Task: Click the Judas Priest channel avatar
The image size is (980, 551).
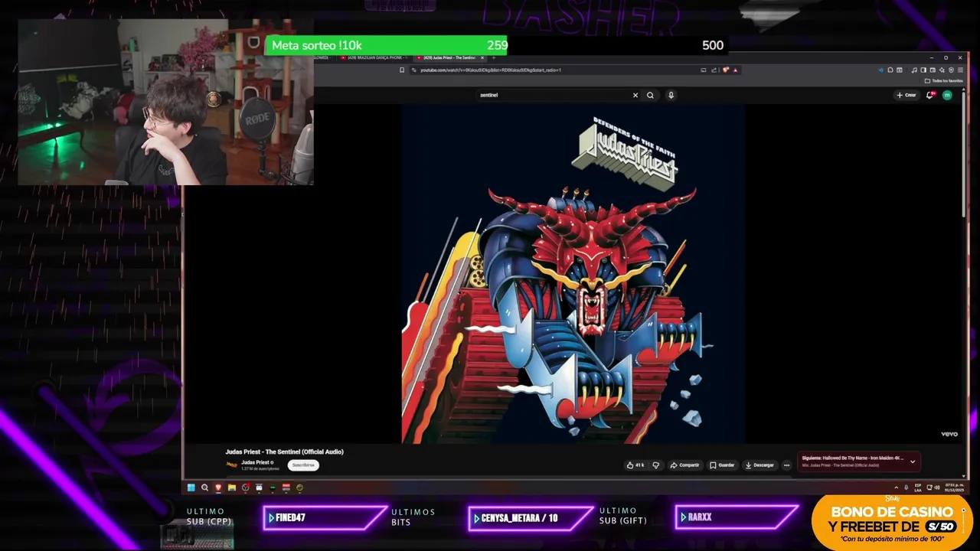Action: pos(231,465)
